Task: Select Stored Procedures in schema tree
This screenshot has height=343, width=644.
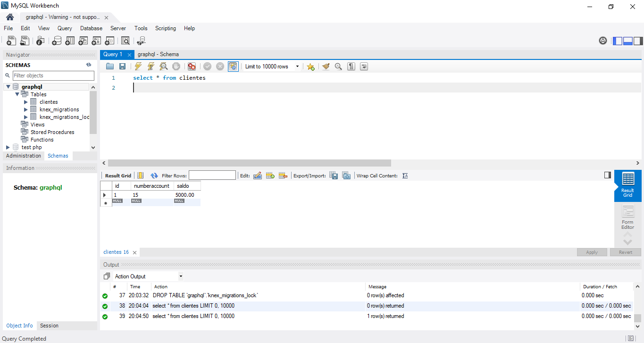Action: coord(52,132)
